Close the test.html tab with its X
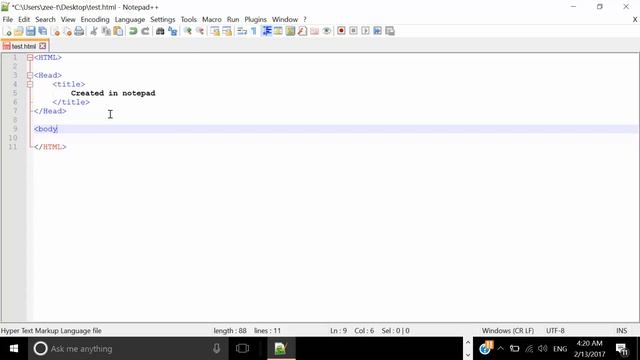The height and width of the screenshot is (360, 640). click(42, 46)
